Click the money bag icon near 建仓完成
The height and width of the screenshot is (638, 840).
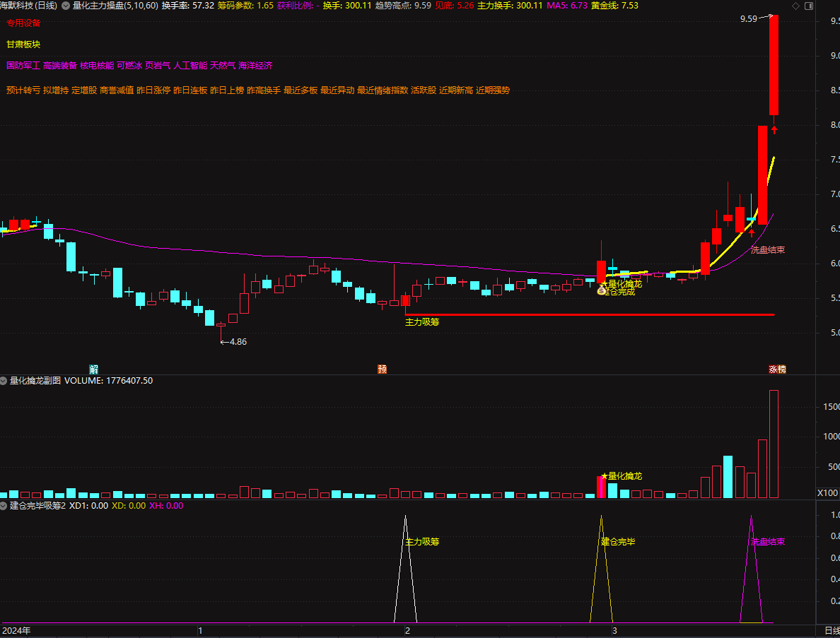(602, 290)
